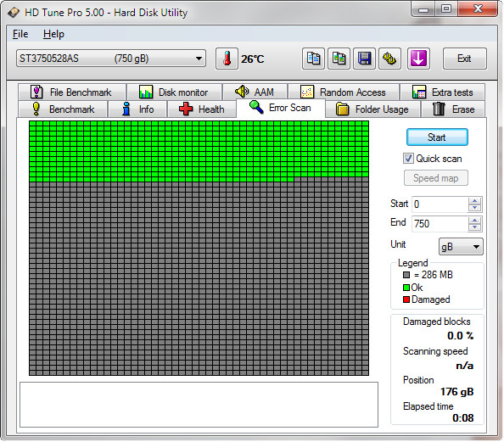Switch to the Disk monitor tab
The image size is (504, 442).
click(x=174, y=92)
